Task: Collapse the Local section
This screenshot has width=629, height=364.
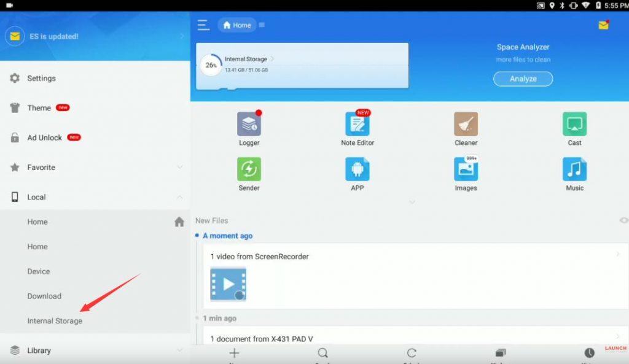Action: click(x=180, y=197)
